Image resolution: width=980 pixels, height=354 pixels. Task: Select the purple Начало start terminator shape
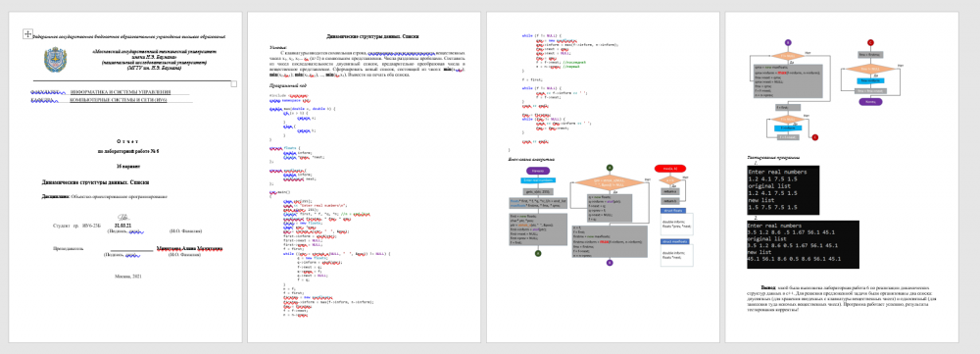(x=538, y=171)
